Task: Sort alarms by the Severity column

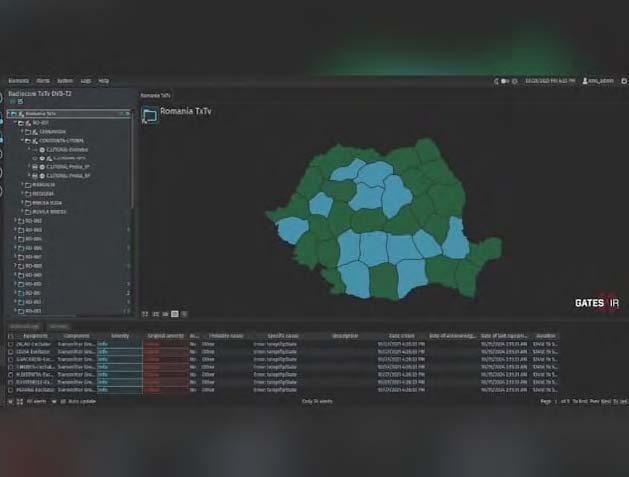Action: (x=120, y=336)
